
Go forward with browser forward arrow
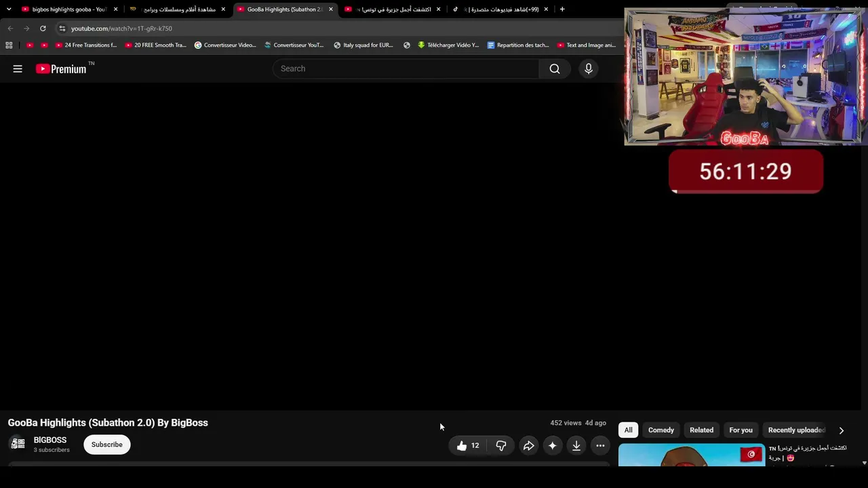tap(26, 28)
